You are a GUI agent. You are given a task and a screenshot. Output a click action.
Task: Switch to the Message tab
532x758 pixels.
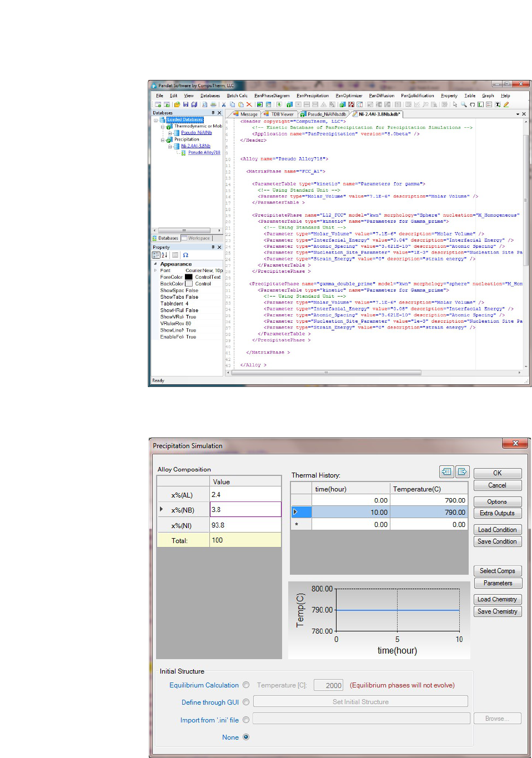click(x=246, y=114)
